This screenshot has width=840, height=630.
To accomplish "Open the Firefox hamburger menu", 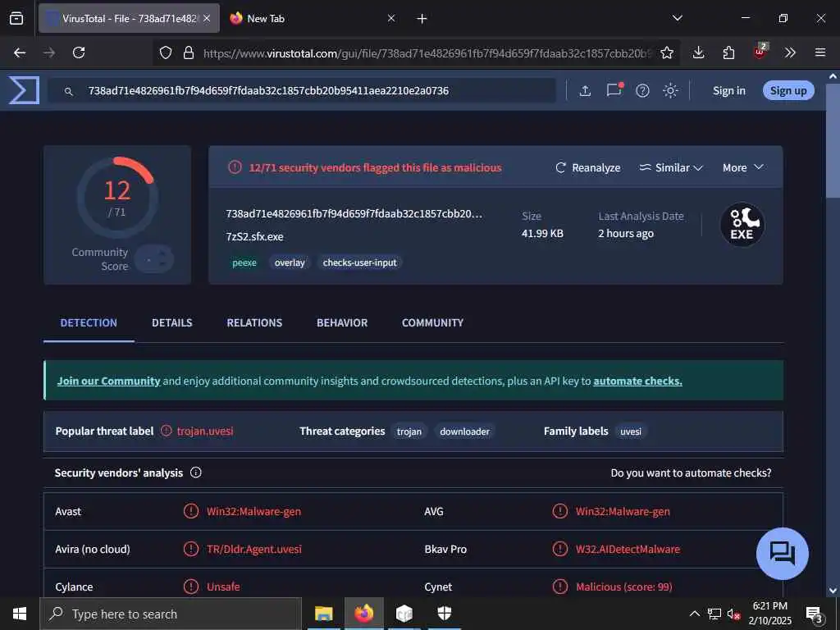I will pyautogui.click(x=820, y=52).
